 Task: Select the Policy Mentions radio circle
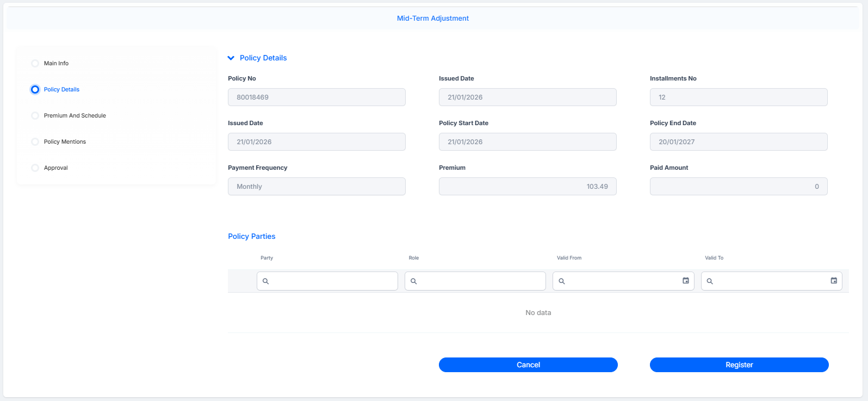pyautogui.click(x=35, y=141)
